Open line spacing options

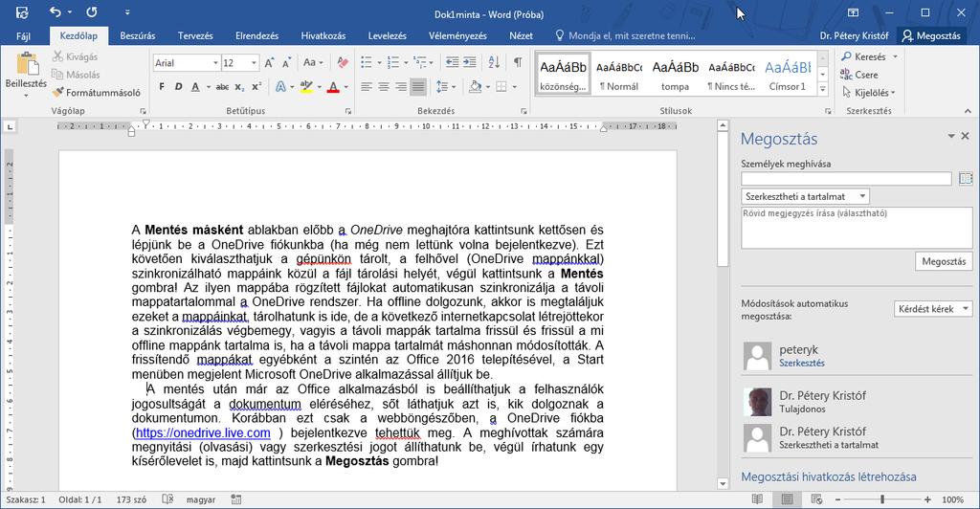pos(442,87)
